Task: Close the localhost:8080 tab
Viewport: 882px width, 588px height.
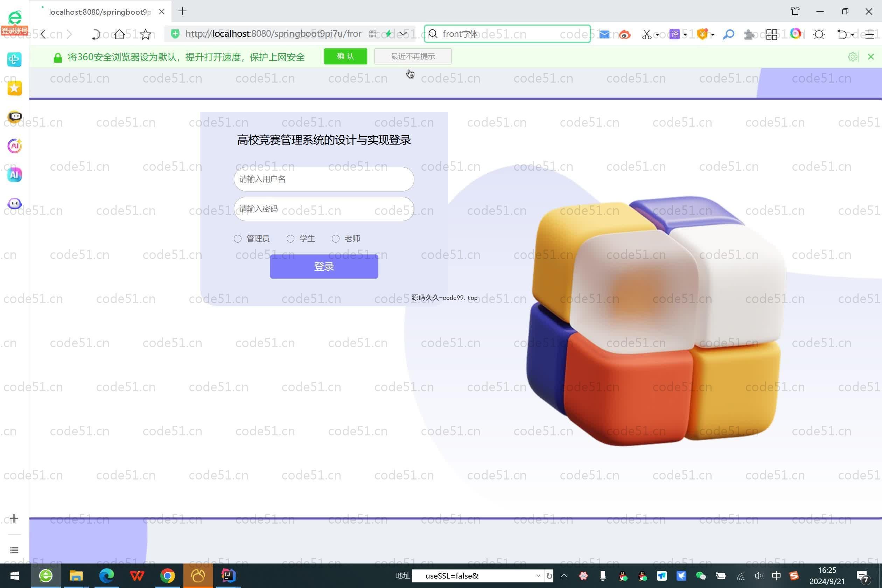Action: click(x=162, y=12)
